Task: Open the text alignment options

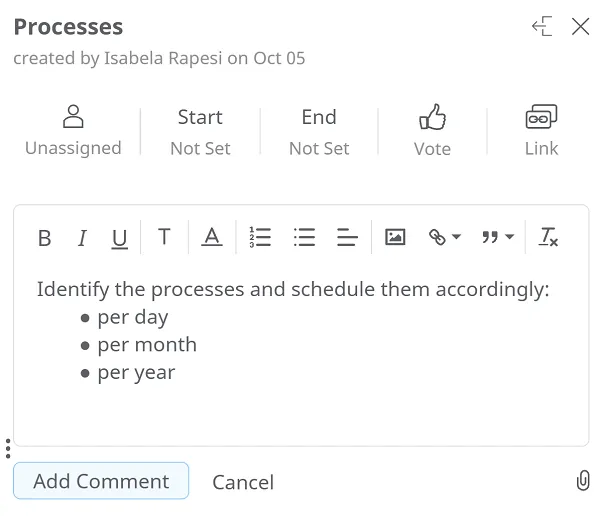Action: tap(347, 237)
